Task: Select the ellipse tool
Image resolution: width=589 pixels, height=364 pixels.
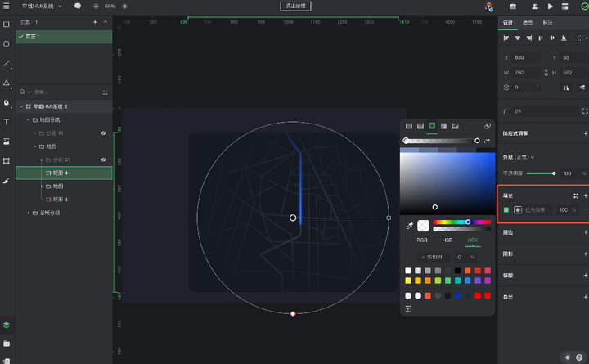Action: point(7,44)
